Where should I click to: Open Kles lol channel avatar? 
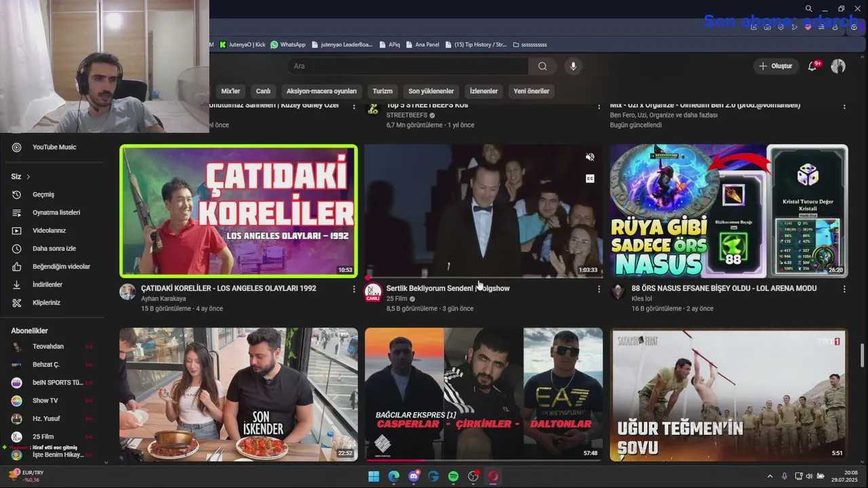(618, 292)
